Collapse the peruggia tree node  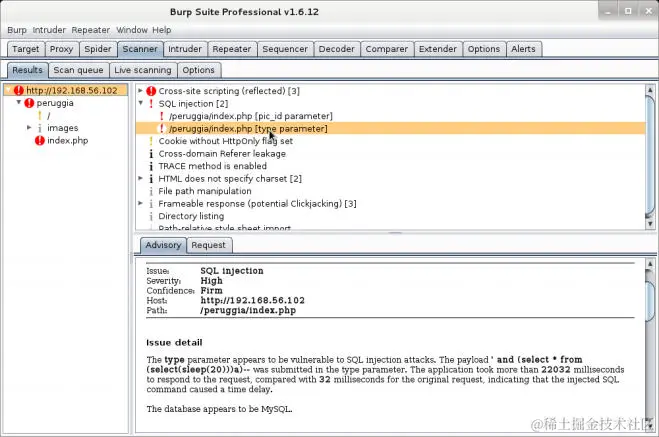(18, 103)
